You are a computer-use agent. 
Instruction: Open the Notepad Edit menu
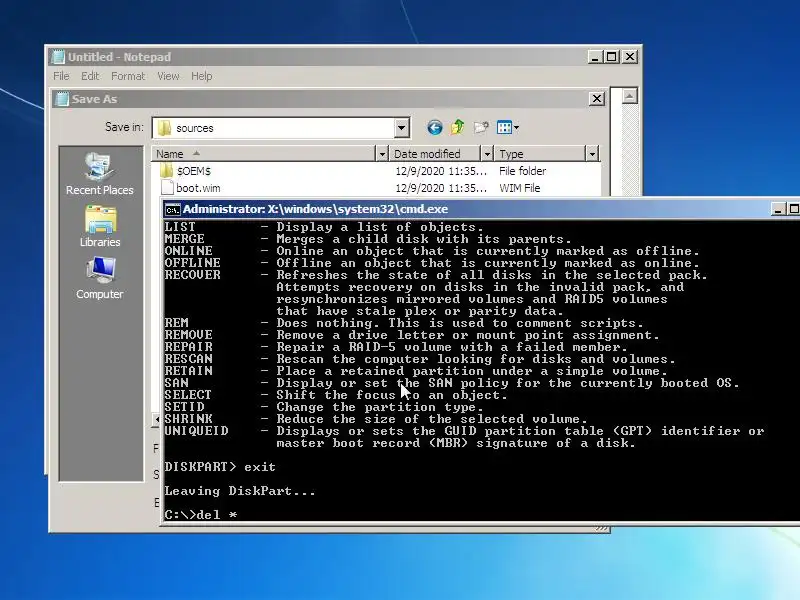pos(90,76)
